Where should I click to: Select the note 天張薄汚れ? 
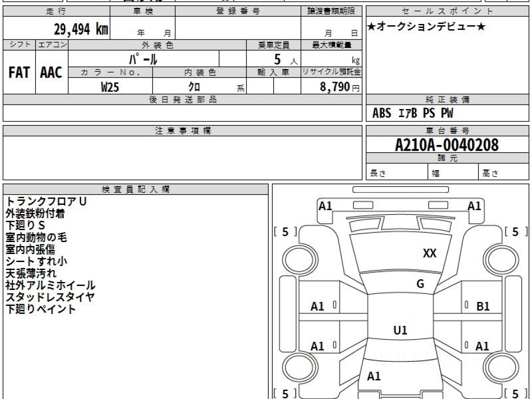31,274
